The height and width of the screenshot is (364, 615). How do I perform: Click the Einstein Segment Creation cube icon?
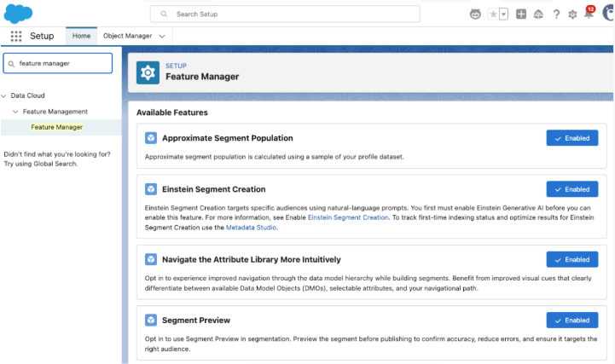(x=151, y=189)
